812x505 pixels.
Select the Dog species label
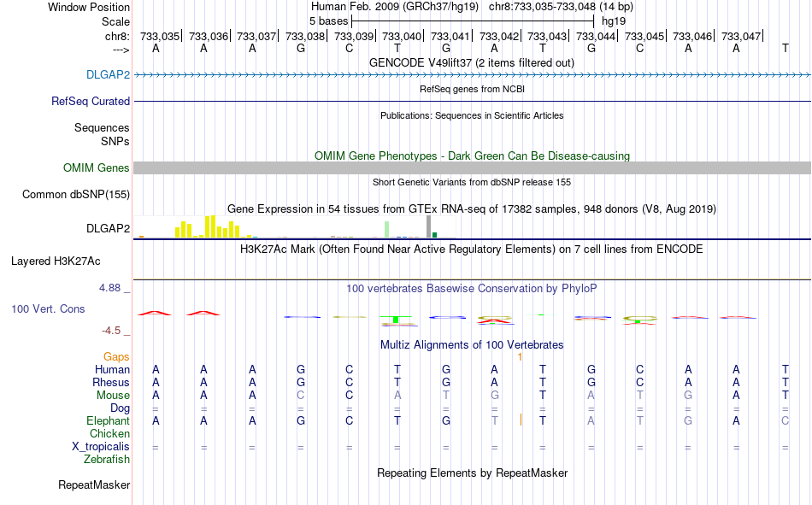pos(120,408)
